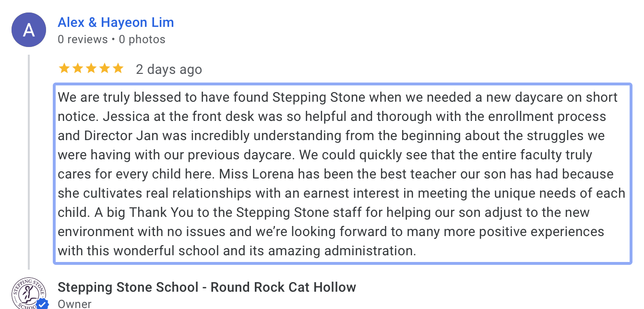
Task: Click the "0 photos" text under the name
Action: coord(142,39)
